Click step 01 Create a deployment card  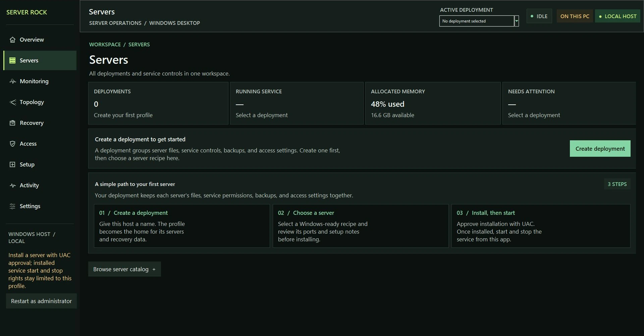pos(182,226)
